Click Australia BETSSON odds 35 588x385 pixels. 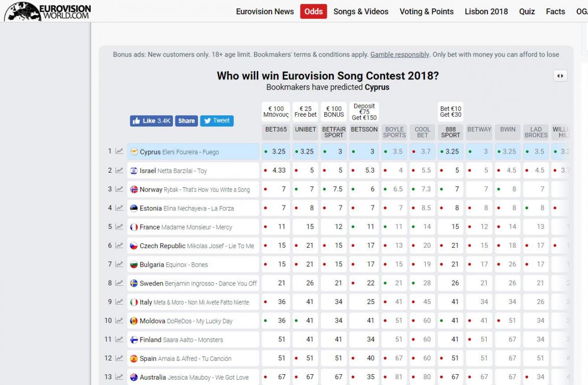coord(364,377)
